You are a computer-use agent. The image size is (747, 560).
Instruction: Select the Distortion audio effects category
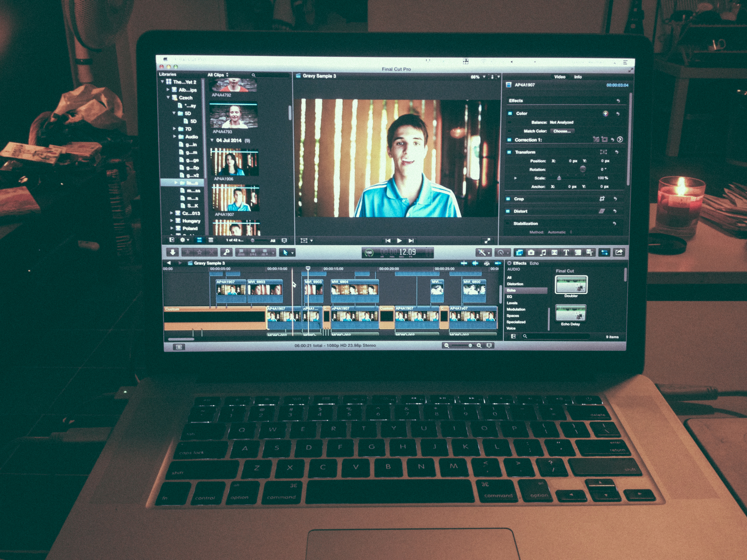click(515, 284)
